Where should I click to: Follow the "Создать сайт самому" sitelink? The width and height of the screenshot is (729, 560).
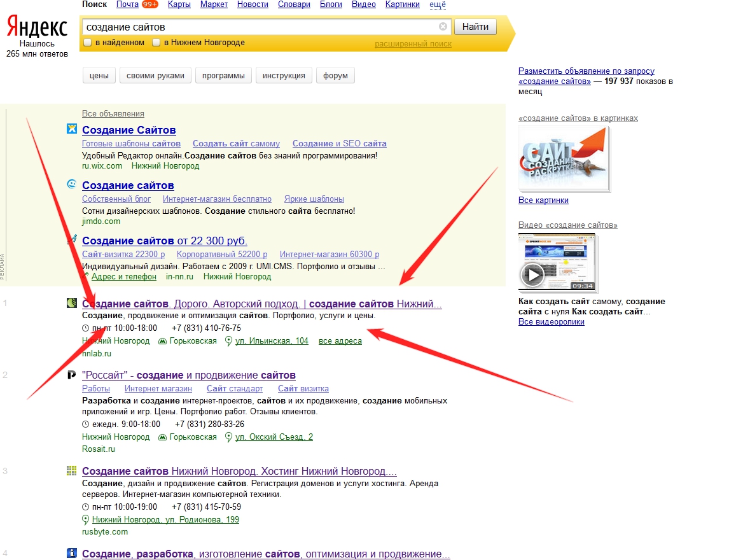[x=236, y=144]
